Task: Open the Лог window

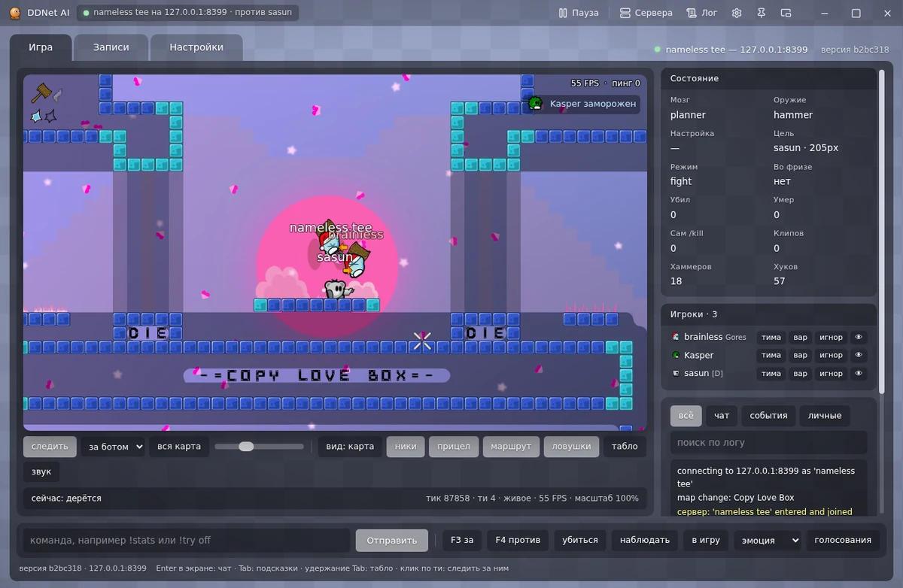Action: tap(702, 13)
